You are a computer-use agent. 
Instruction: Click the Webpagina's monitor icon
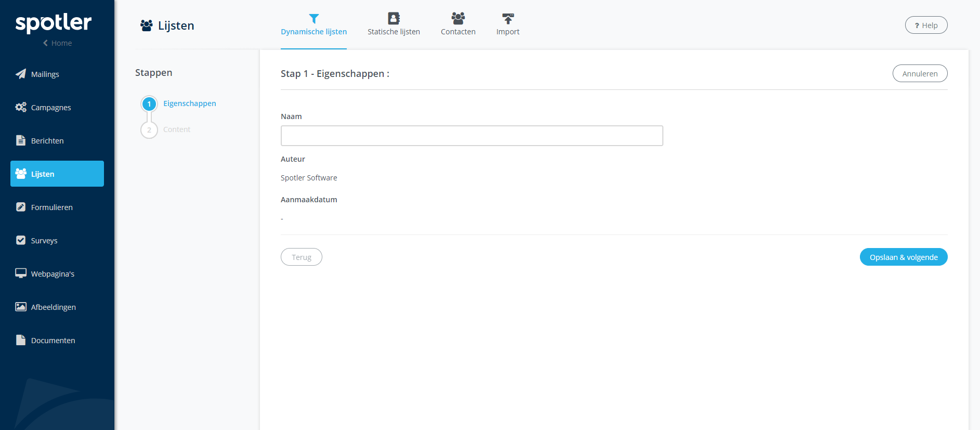tap(21, 273)
